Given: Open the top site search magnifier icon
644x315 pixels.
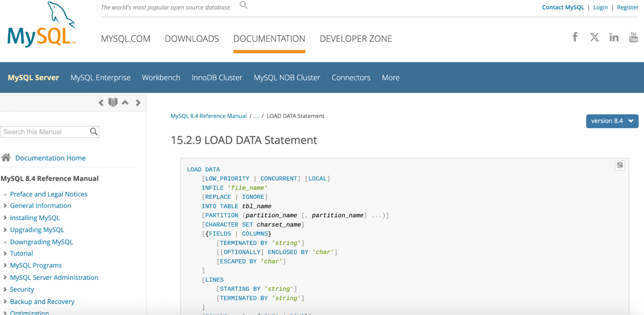Looking at the screenshot, I should pyautogui.click(x=244, y=5).
